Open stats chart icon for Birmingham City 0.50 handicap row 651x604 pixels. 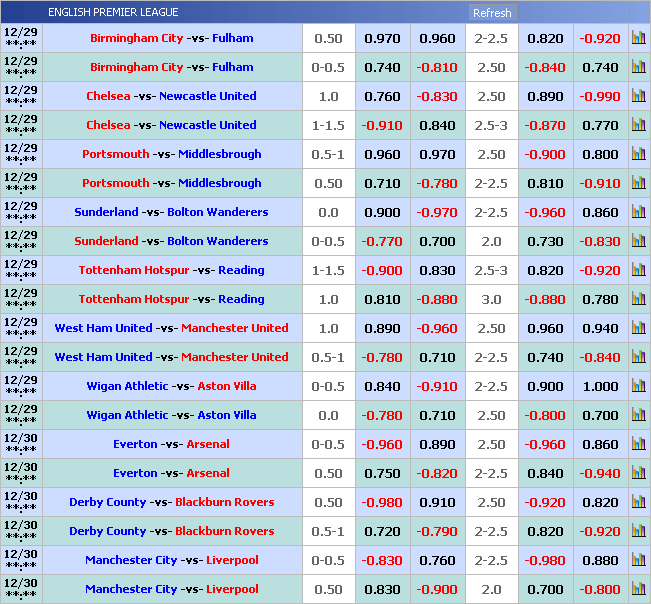pyautogui.click(x=638, y=38)
